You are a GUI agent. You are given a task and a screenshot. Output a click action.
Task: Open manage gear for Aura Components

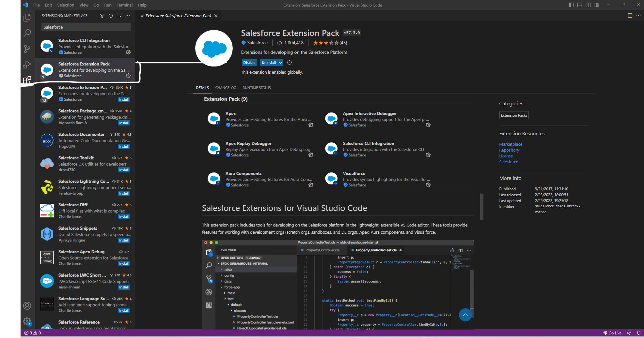(311, 185)
